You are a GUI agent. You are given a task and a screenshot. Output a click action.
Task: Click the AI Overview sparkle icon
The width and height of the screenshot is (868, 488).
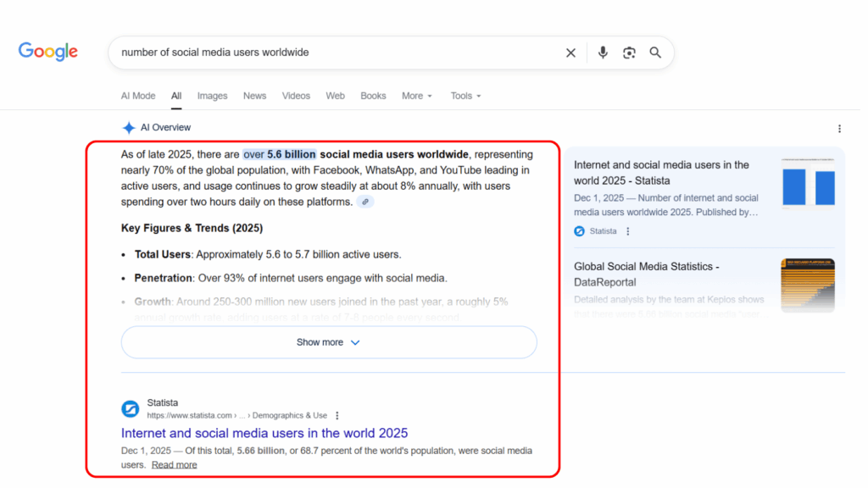(129, 128)
